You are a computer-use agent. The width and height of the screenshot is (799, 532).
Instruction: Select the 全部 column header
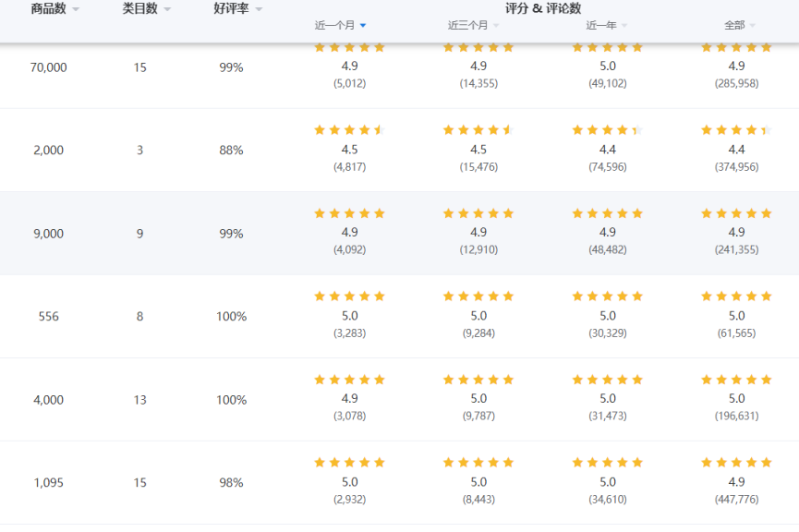(734, 25)
